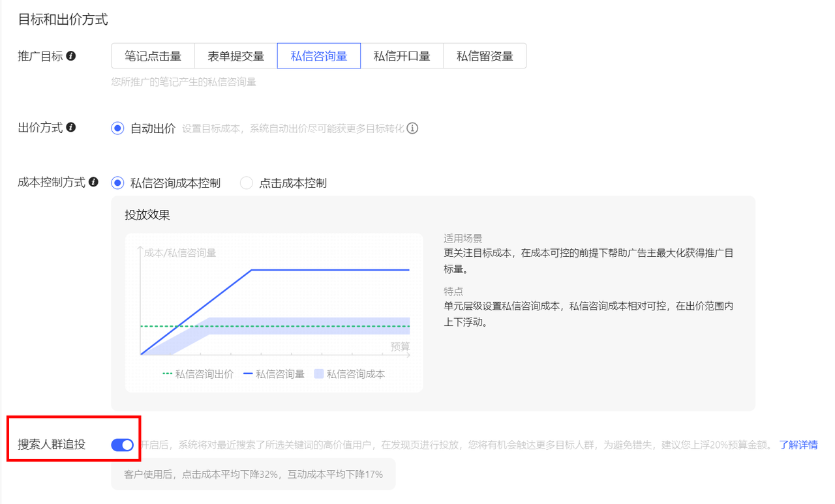Choose 私信咨询成本控制 radio option

click(x=117, y=183)
